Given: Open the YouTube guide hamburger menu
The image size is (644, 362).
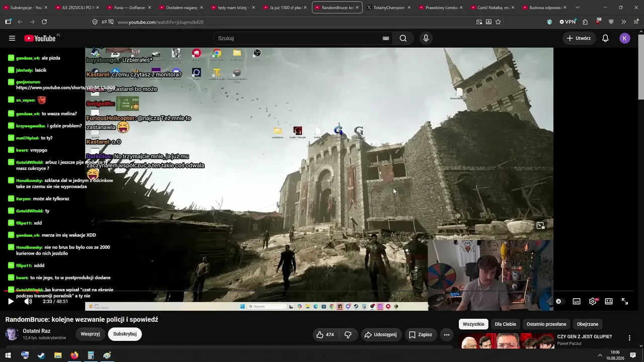Looking at the screenshot, I should point(12,38).
